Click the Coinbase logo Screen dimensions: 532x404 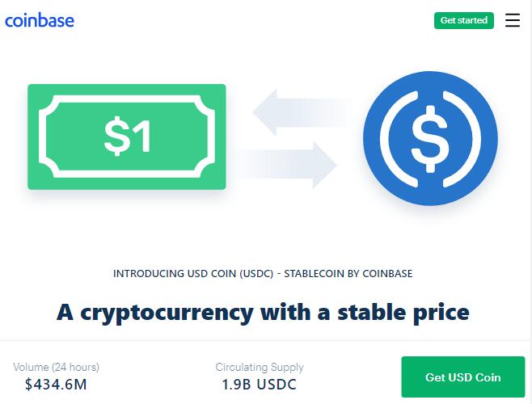pyautogui.click(x=40, y=20)
